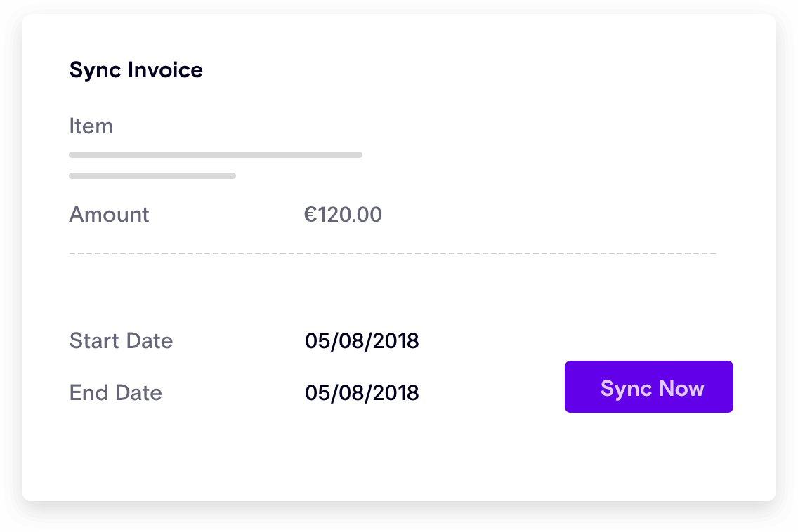Image resolution: width=798 pixels, height=532 pixels.
Task: Click the year 2018 in Start Date value
Action: (x=398, y=341)
